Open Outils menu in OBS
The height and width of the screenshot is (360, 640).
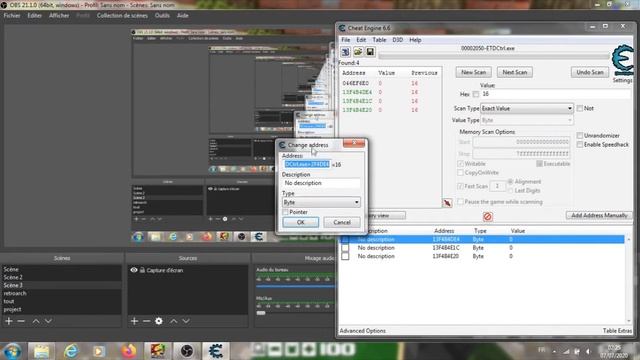tap(162, 16)
